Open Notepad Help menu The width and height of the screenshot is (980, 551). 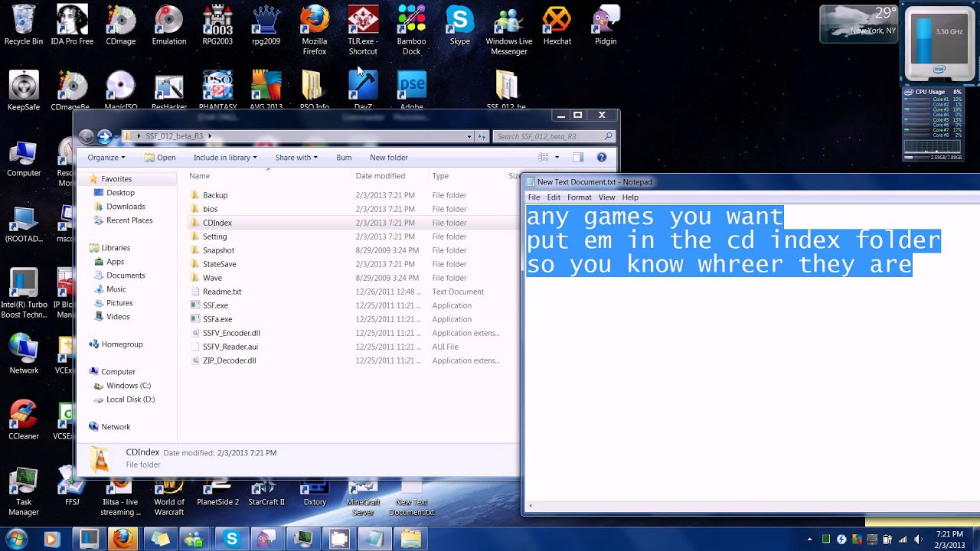point(630,197)
